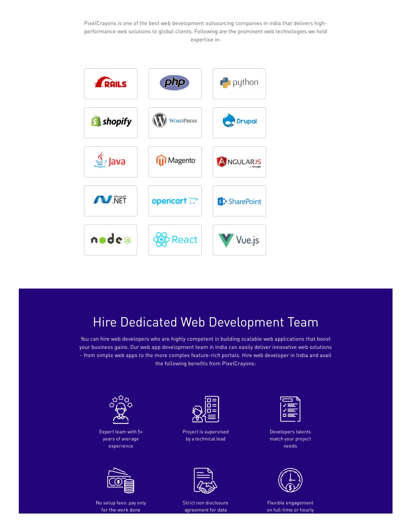The image size is (411, 532).
Task: Choose the WordPress logo card
Action: click(175, 123)
